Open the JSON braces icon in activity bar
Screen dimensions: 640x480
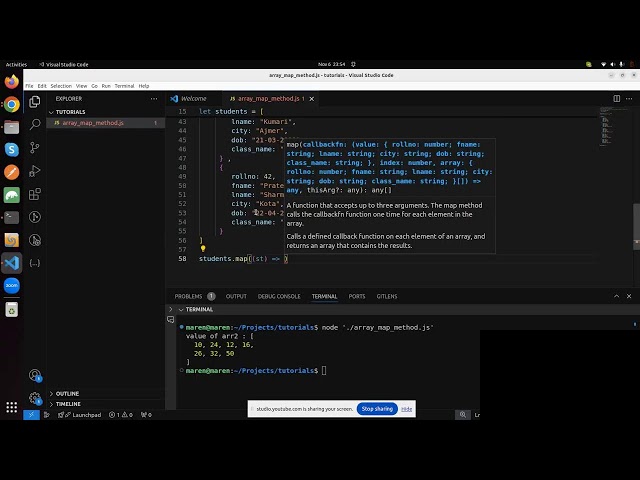pyautogui.click(x=35, y=263)
